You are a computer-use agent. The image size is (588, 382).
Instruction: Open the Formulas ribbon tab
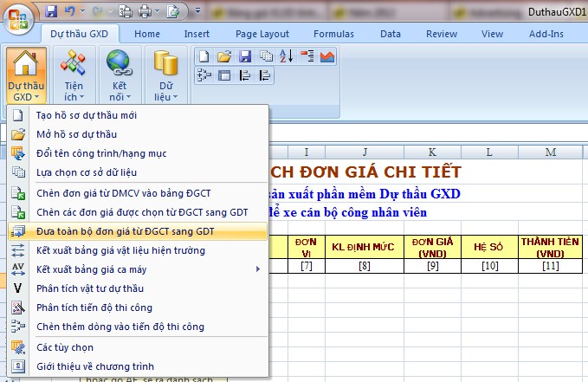pyautogui.click(x=333, y=34)
